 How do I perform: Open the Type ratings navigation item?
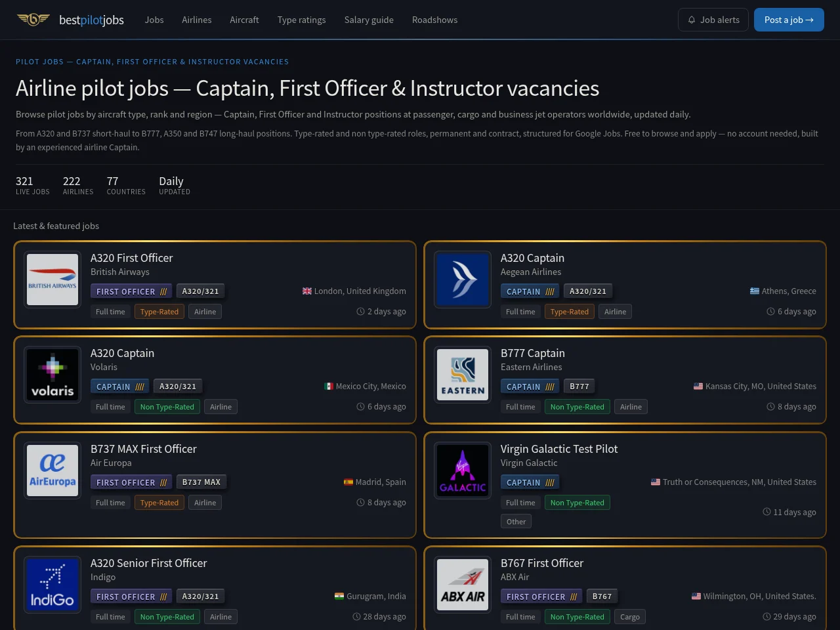pyautogui.click(x=301, y=20)
